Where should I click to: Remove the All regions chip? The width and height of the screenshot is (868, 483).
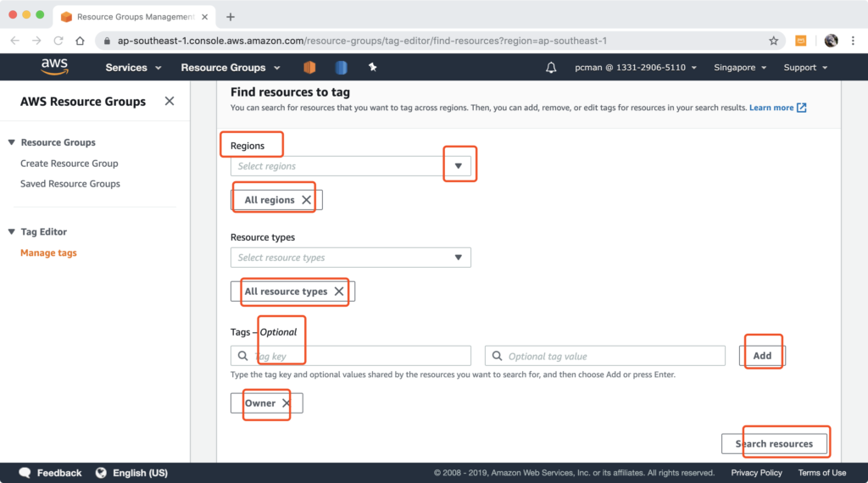click(x=306, y=200)
